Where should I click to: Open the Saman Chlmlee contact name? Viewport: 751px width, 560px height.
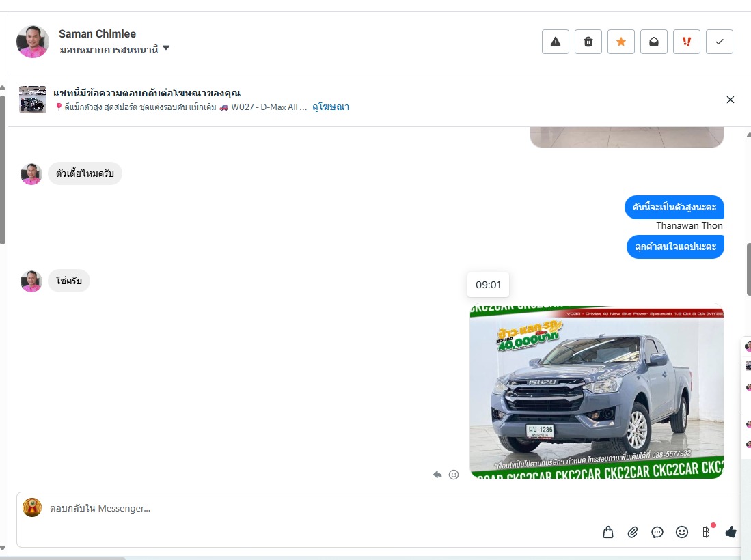tap(97, 34)
